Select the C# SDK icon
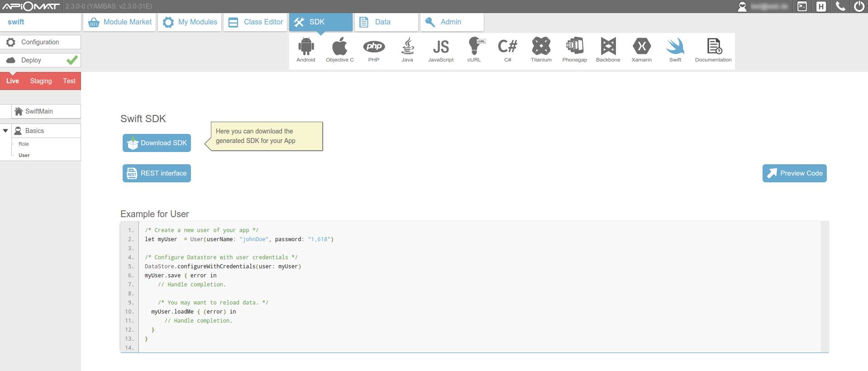868x371 pixels. click(508, 50)
